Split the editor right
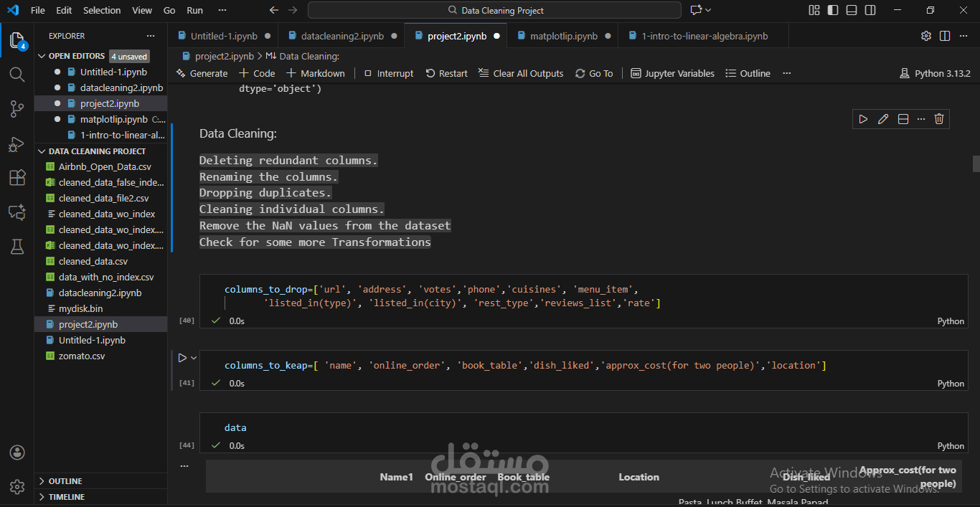The height and width of the screenshot is (507, 980). click(945, 36)
